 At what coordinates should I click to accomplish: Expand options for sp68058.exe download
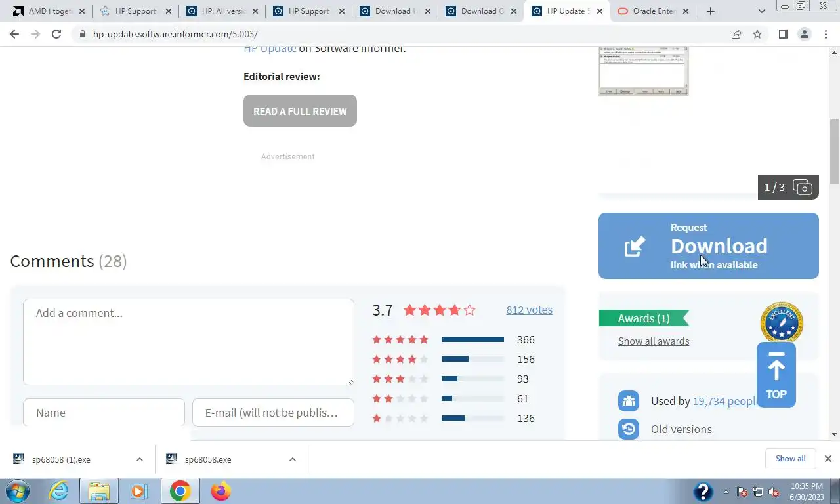(x=292, y=459)
